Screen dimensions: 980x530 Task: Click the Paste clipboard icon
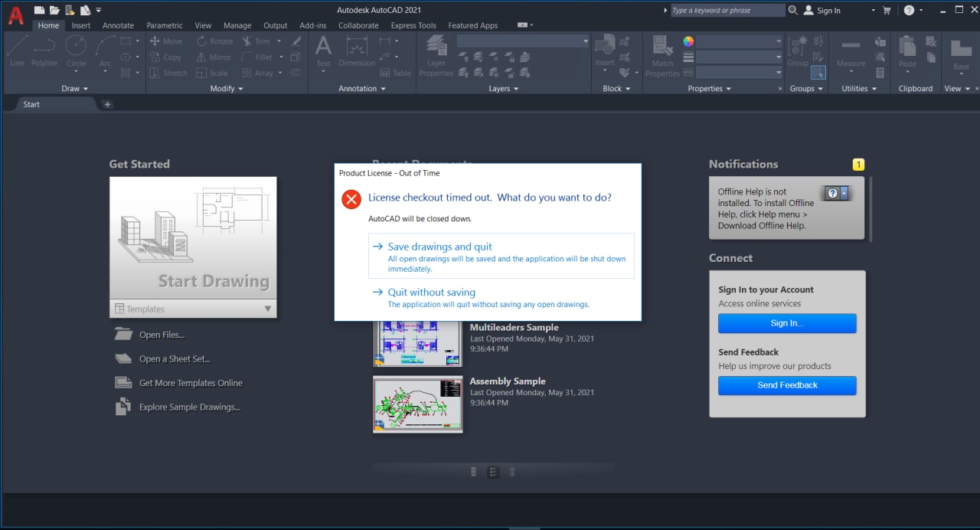click(x=907, y=51)
